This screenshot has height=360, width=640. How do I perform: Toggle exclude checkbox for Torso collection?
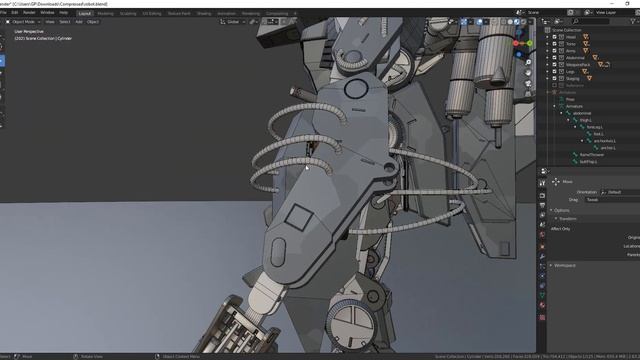pyautogui.click(x=554, y=44)
